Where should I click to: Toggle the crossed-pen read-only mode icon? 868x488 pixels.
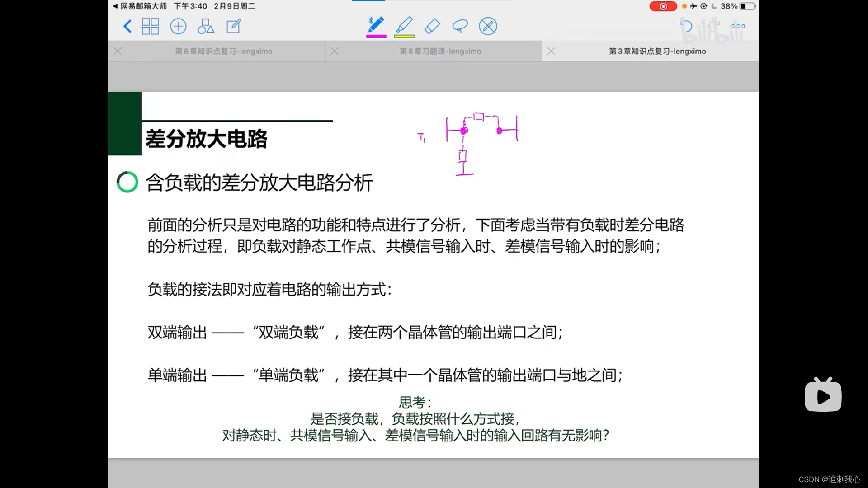(488, 26)
